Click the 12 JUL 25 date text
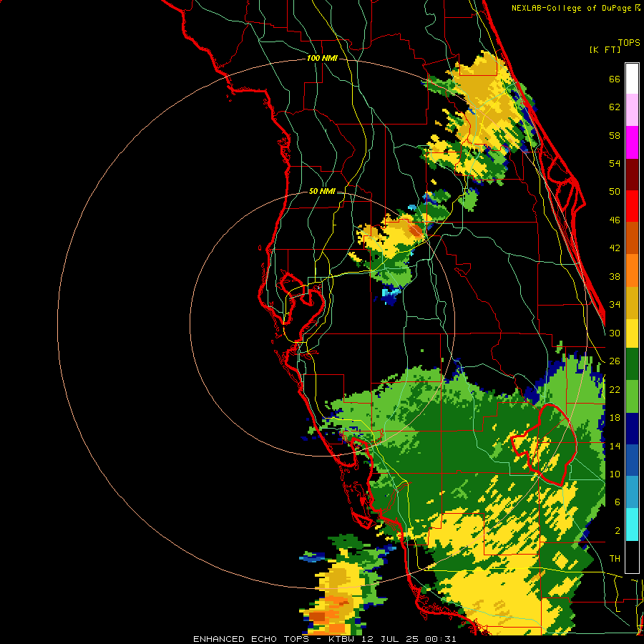 point(392,639)
